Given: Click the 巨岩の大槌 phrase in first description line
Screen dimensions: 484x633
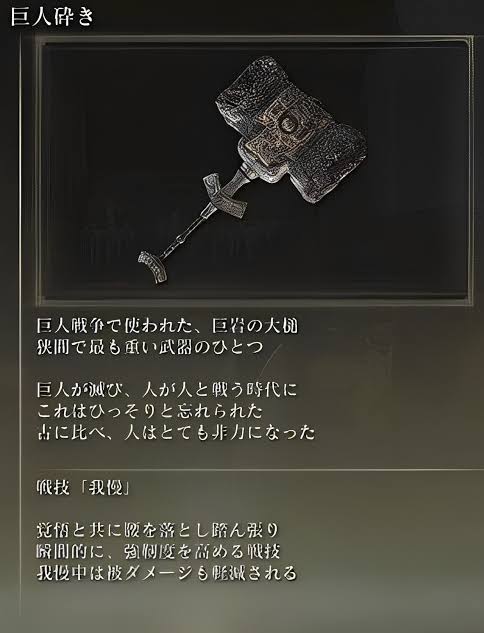Looking at the screenshot, I should tap(255, 326).
